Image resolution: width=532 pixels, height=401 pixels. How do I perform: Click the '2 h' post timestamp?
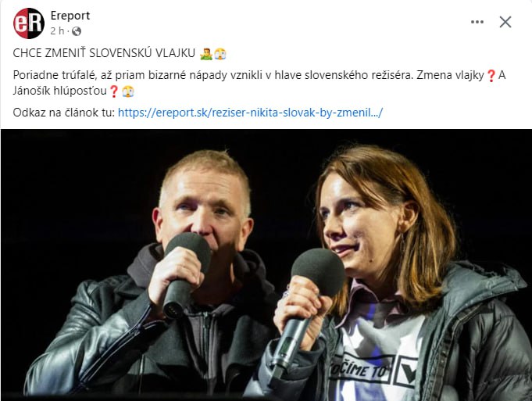click(x=57, y=31)
